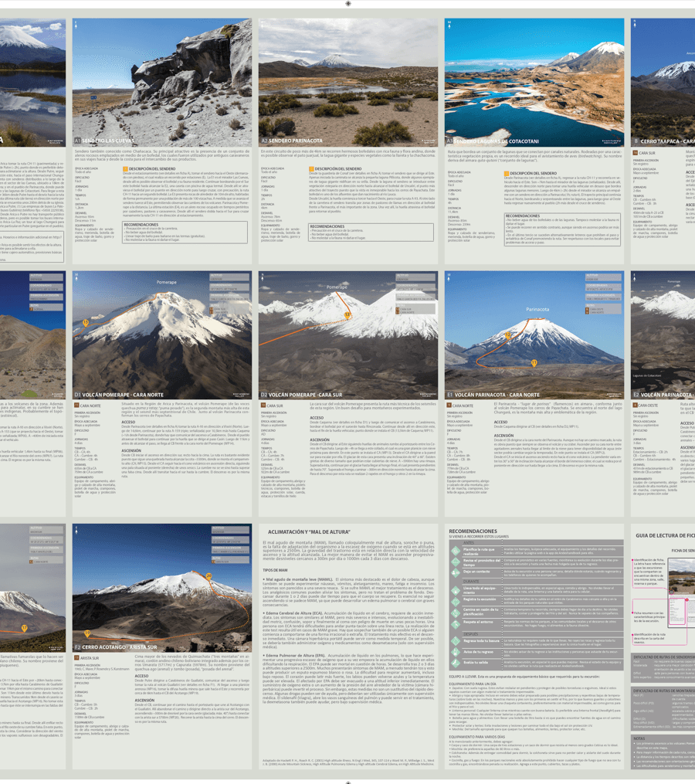Click the 'Parinacota' peak label on the E1 photo
The height and width of the screenshot is (784, 695).
coord(537,310)
